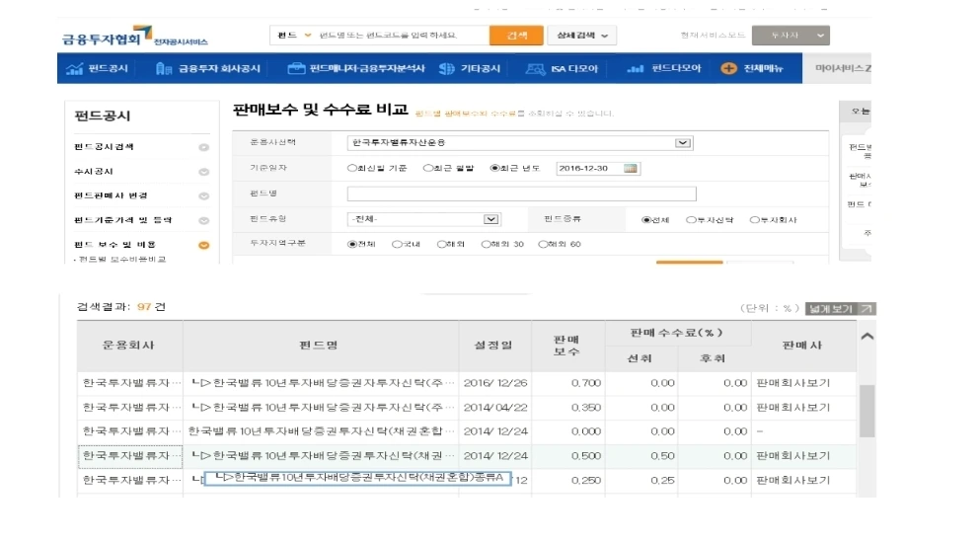The image size is (980, 543).
Task: Click the scroll-up chevron above the results scrollbar
Action: coord(867,337)
